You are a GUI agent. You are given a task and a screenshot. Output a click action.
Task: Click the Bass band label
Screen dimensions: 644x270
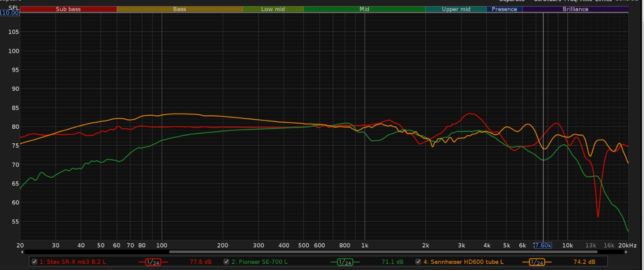pos(180,9)
